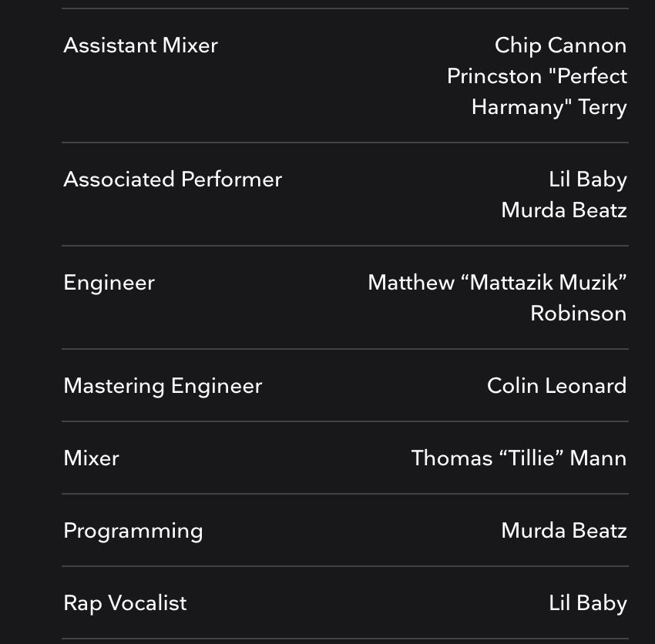Open Murda Beatz under Associated Performer

click(x=564, y=210)
